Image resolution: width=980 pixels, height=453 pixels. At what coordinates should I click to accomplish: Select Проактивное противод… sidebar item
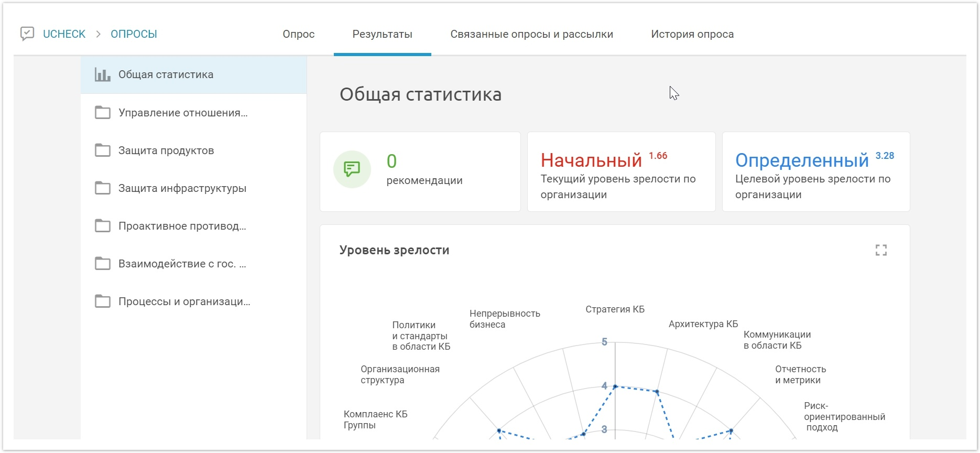[182, 226]
